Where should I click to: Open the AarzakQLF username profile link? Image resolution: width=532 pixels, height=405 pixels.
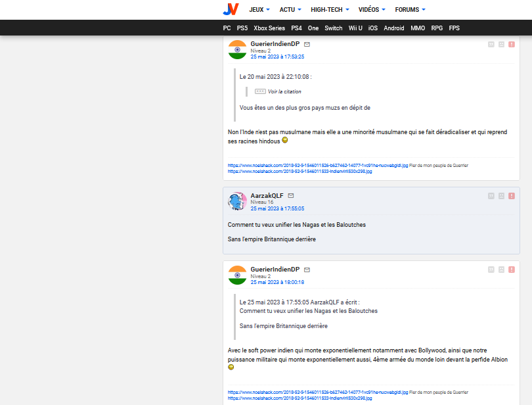[267, 195]
